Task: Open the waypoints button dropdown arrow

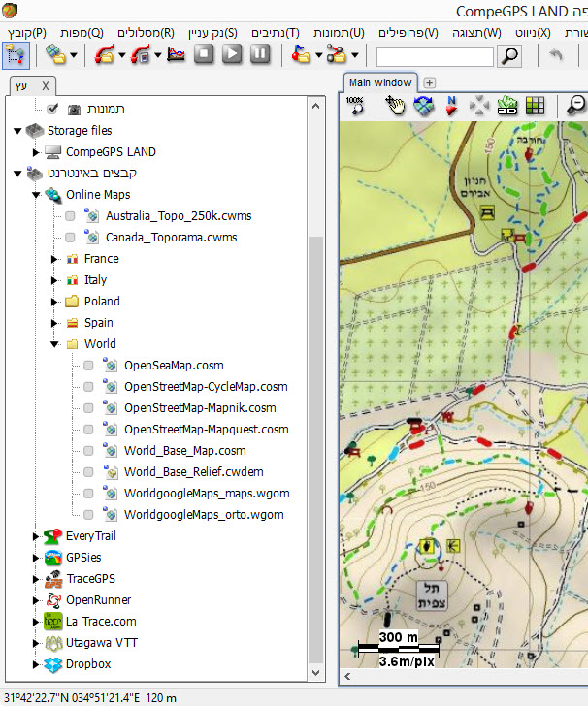Action: (x=318, y=55)
